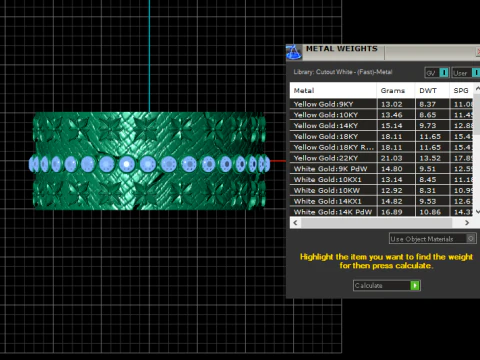
Task: Select the White Gold:14KX1 row
Action: tap(381, 201)
